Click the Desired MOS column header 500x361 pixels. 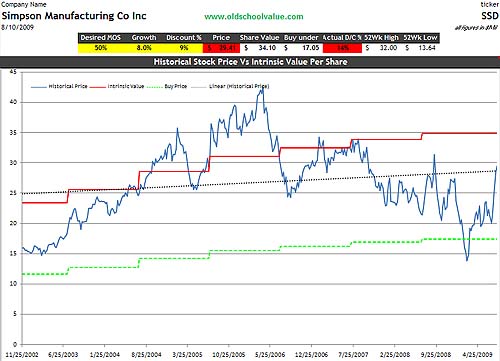(x=101, y=38)
